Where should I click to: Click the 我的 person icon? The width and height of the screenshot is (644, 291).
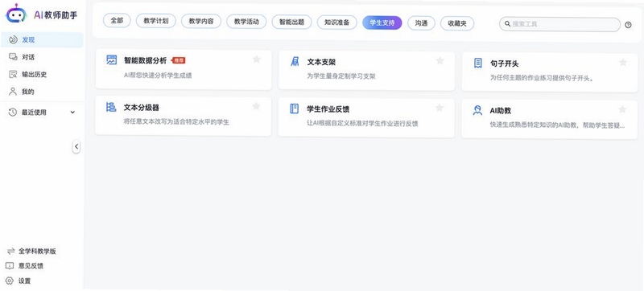(13, 92)
